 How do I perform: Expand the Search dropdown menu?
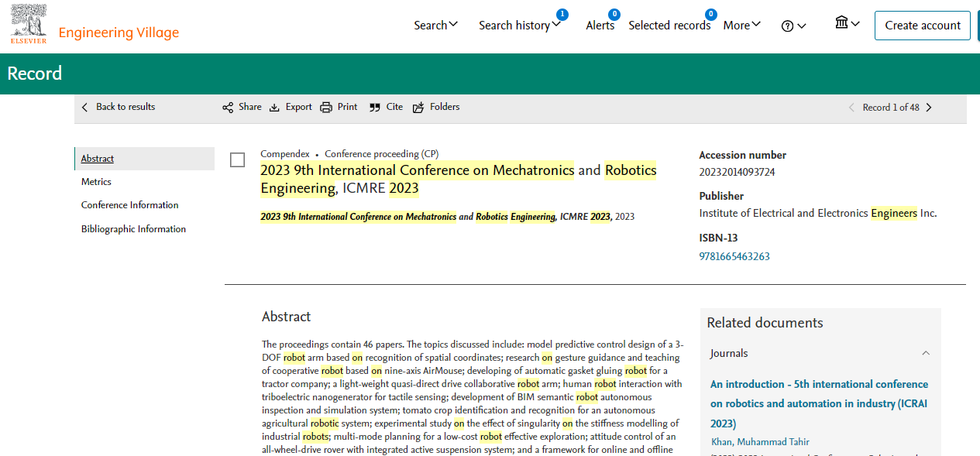click(436, 26)
